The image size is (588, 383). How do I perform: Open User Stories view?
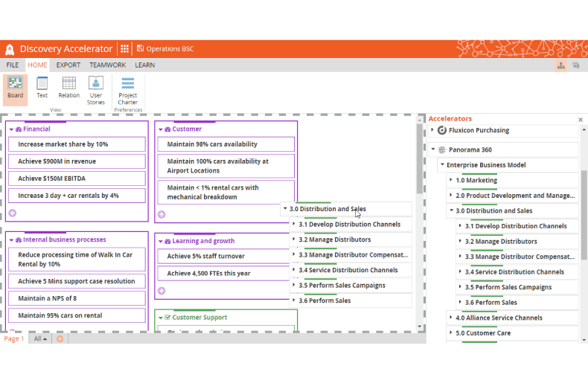[96, 91]
